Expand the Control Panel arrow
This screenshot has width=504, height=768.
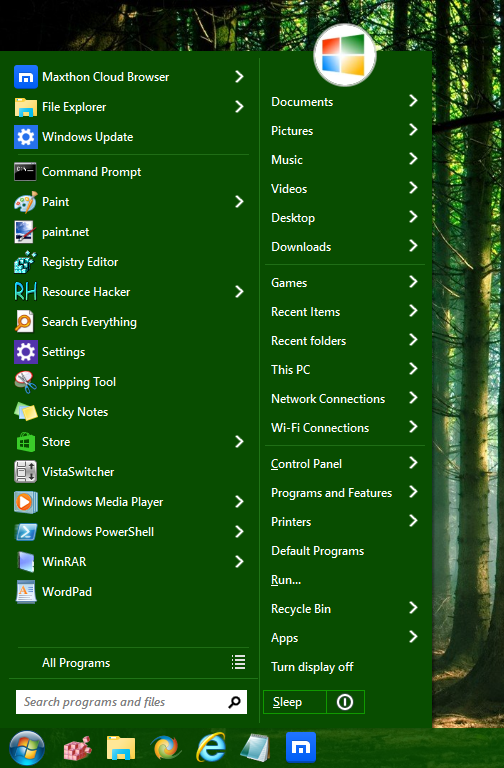click(413, 462)
